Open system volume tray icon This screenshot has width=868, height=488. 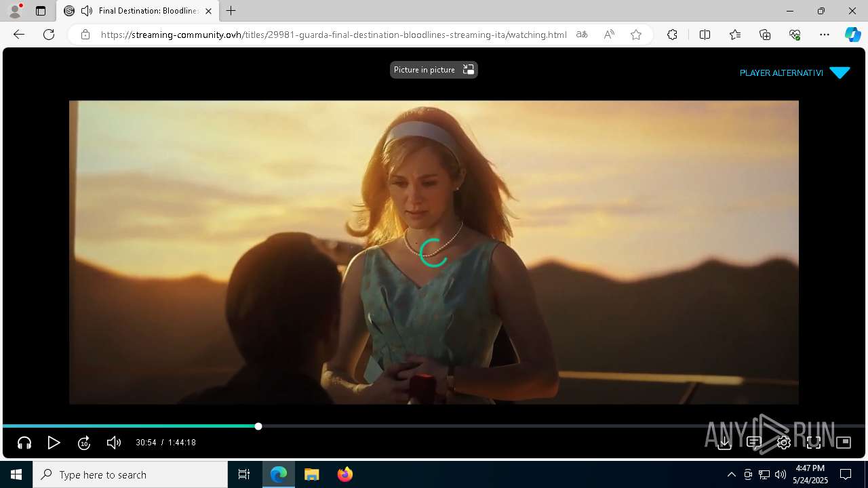pyautogui.click(x=781, y=474)
